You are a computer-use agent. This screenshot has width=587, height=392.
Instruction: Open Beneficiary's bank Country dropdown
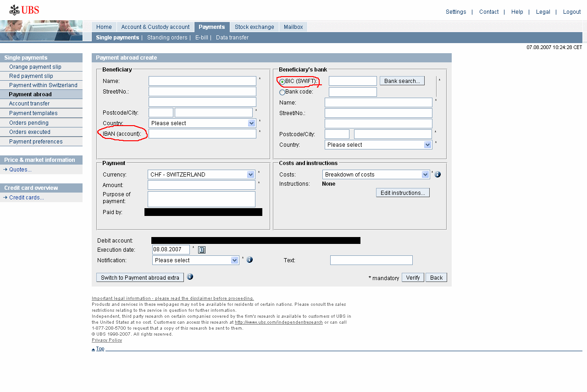pyautogui.click(x=378, y=144)
